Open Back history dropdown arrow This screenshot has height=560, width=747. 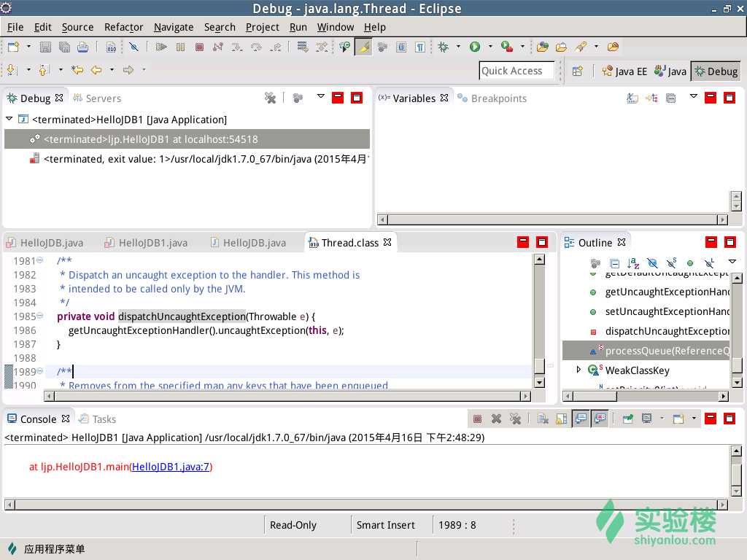pyautogui.click(x=112, y=70)
